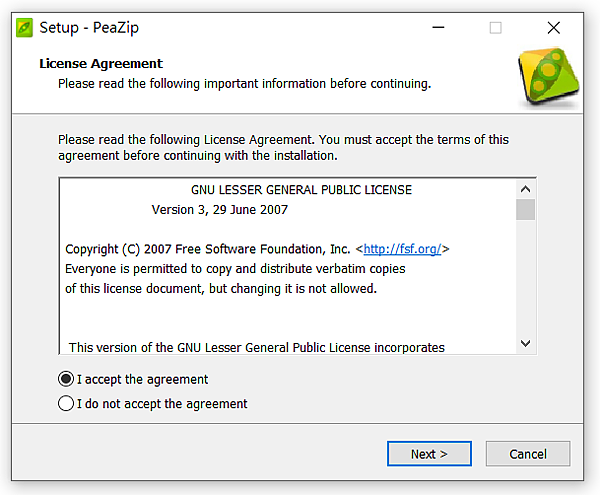The height and width of the screenshot is (495, 600).
Task: Select "I accept the agreement"
Action: [67, 379]
